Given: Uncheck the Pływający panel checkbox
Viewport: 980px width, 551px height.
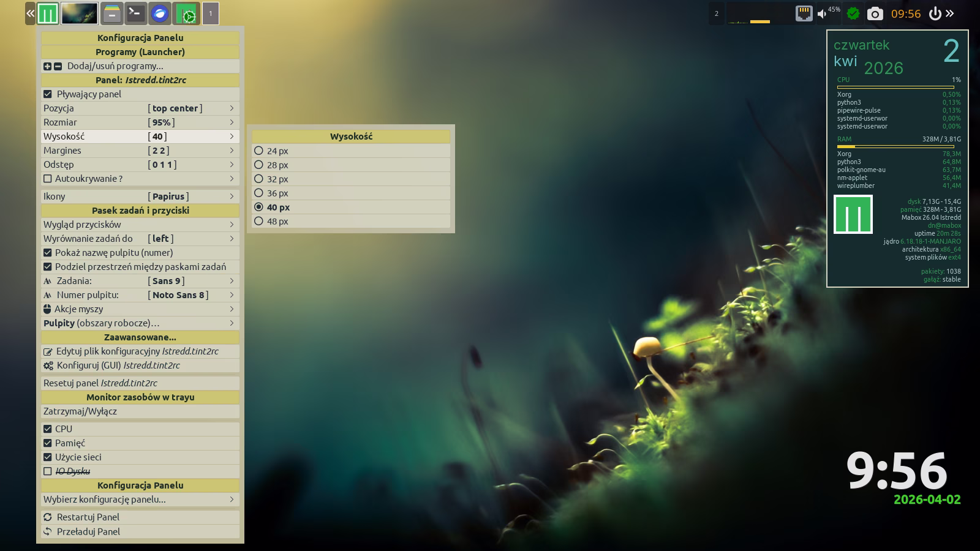Looking at the screenshot, I should (x=48, y=94).
